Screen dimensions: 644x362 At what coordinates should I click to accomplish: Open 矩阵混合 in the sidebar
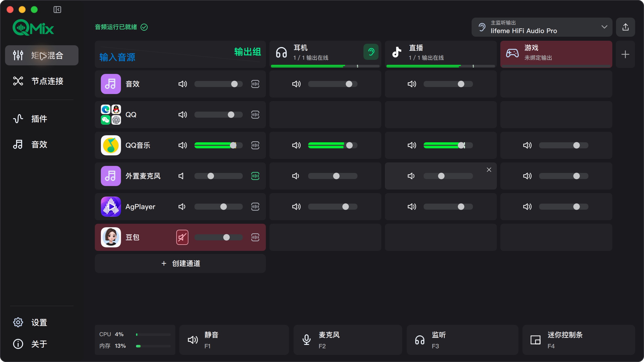point(42,55)
